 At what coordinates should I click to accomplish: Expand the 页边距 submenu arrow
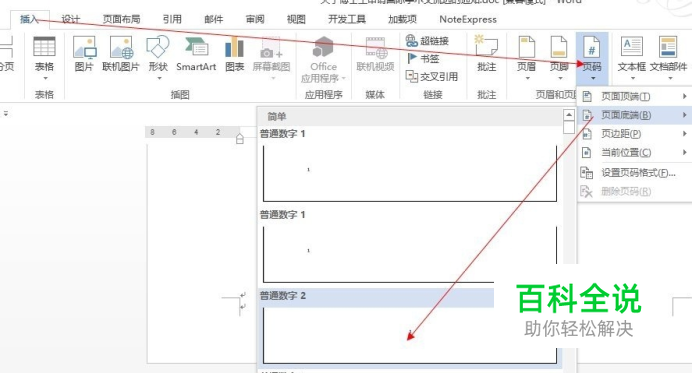point(684,133)
